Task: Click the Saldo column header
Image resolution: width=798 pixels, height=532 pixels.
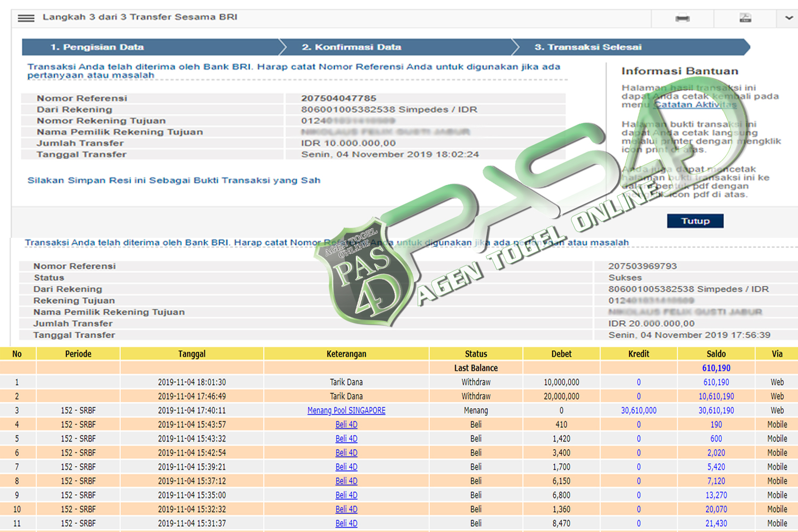Action: coord(716,354)
